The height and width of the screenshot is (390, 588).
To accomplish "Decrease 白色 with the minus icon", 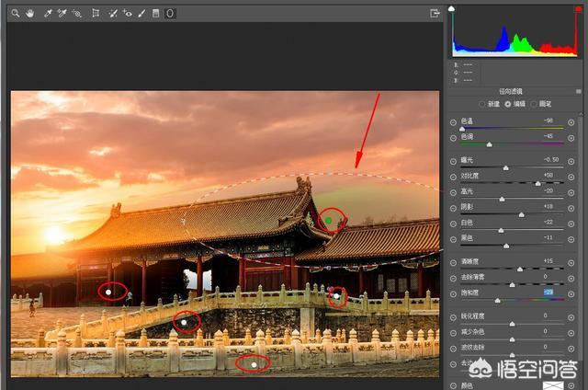I will [453, 224].
